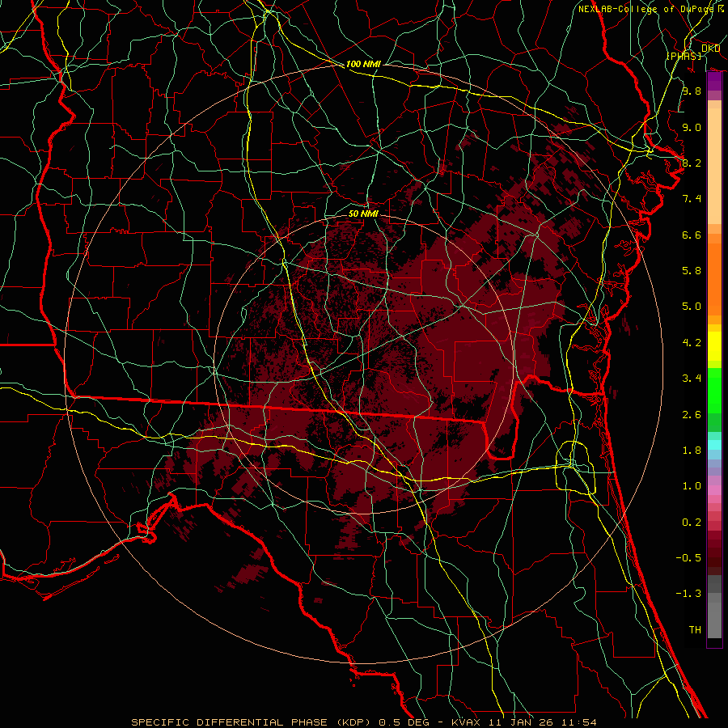Screen dimensions: 728x728
Task: Click the 100 NMI range ring label
Action: point(363,64)
